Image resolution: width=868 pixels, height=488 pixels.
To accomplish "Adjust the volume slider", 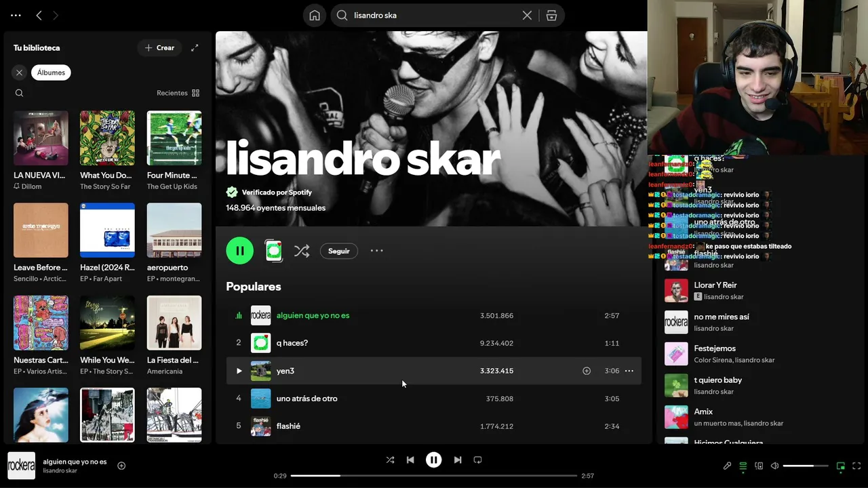I will [806, 466].
